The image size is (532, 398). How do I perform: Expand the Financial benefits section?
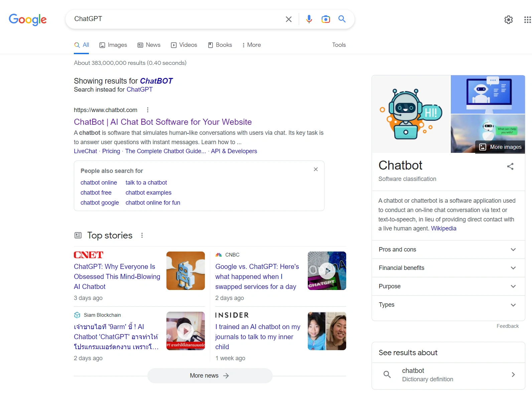pyautogui.click(x=448, y=268)
